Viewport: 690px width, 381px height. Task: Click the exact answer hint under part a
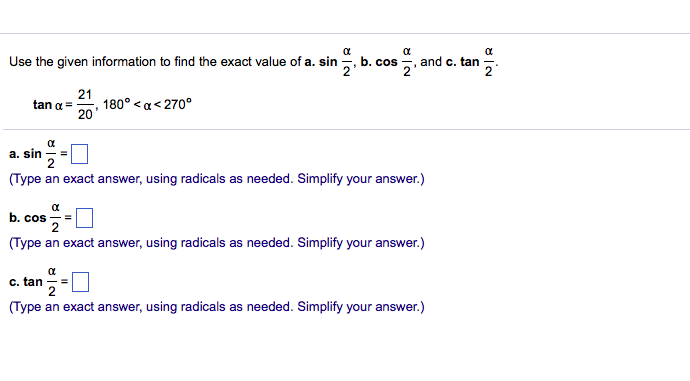[x=217, y=179]
